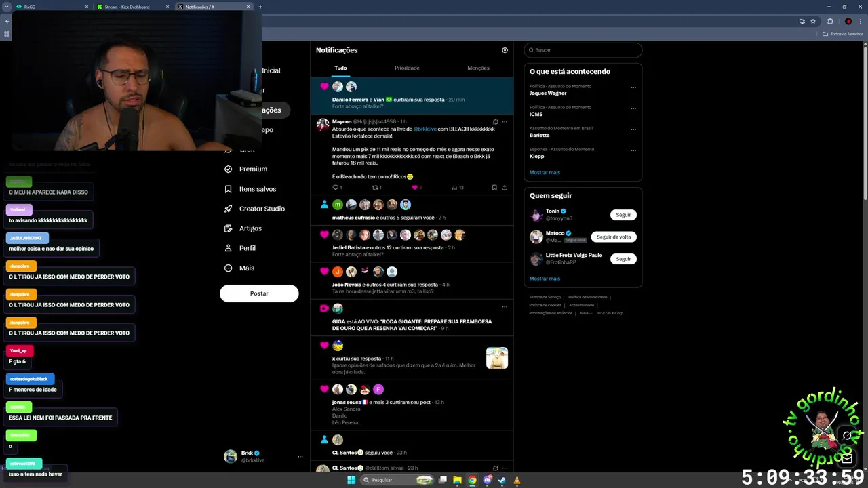This screenshot has height=488, width=868.
Task: Open Maycon's profile picture
Action: [323, 125]
